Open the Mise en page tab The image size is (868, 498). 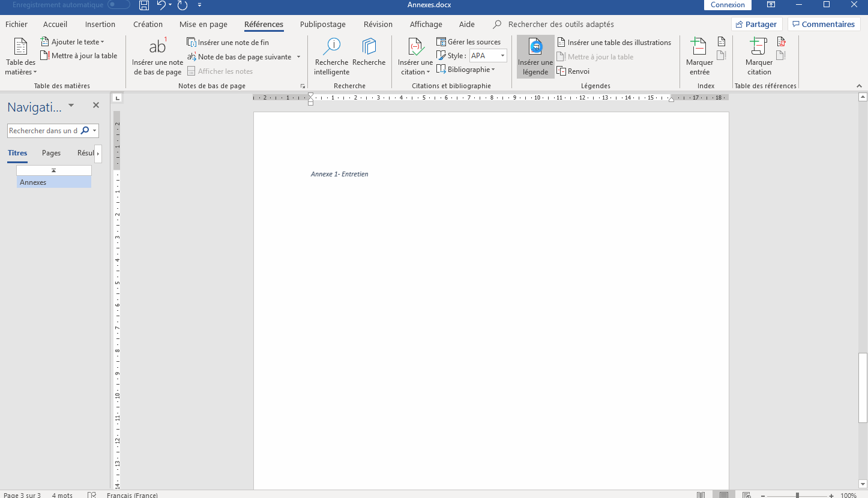[x=203, y=25]
